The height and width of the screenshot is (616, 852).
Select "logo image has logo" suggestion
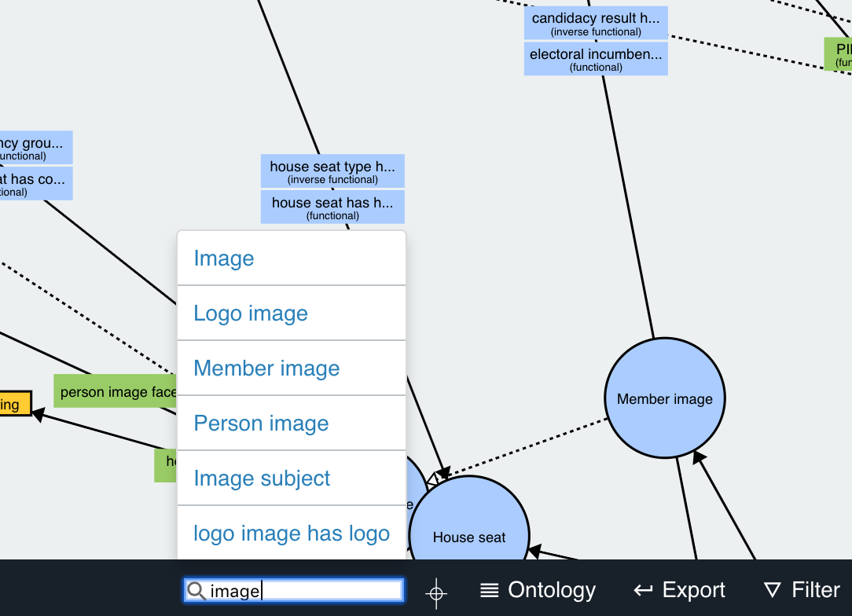tap(292, 533)
